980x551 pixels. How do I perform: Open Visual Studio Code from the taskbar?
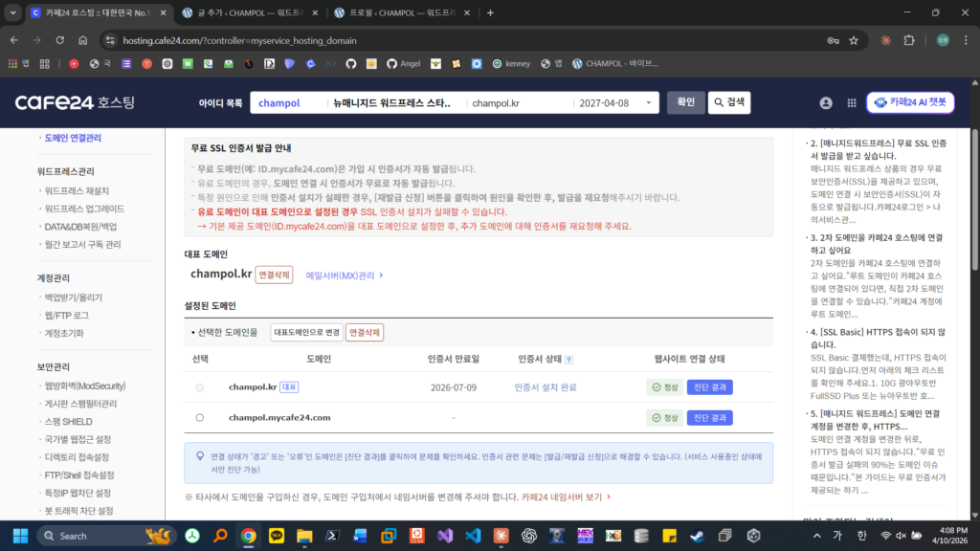473,536
